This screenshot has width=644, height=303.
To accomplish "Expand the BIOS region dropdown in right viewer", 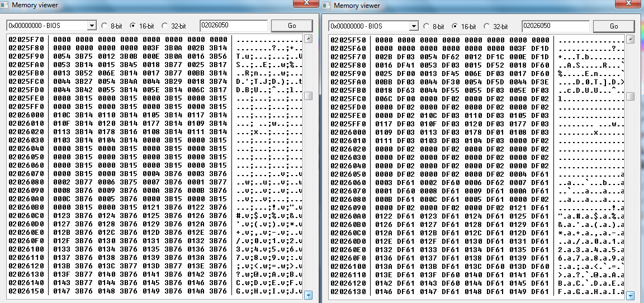I will point(414,26).
